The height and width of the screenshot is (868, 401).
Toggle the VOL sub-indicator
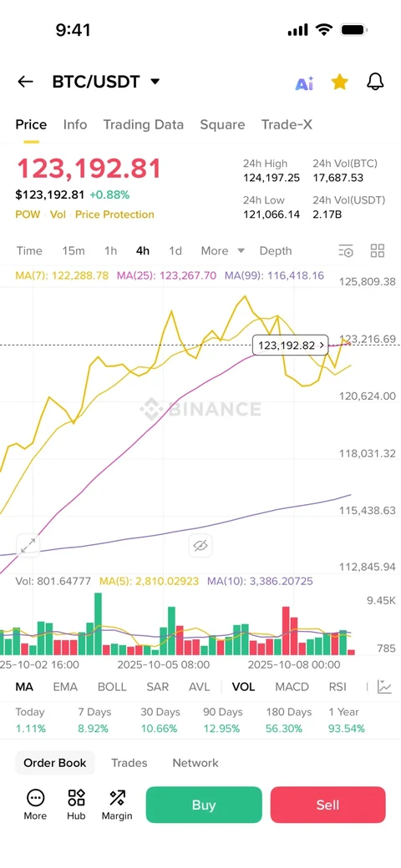(x=243, y=687)
